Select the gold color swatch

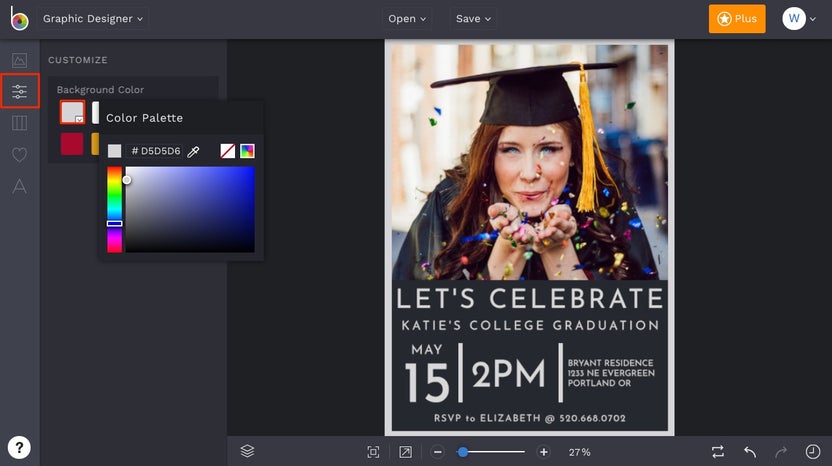(x=96, y=144)
